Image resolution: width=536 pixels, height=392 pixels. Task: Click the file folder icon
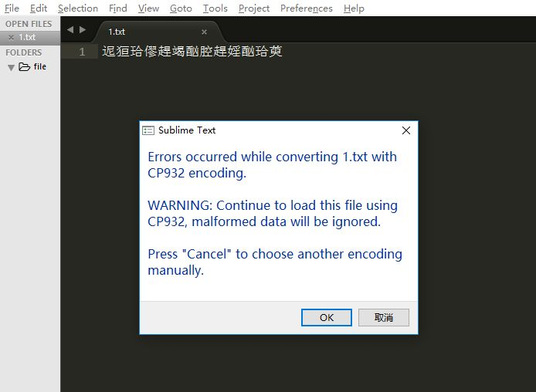tap(24, 66)
